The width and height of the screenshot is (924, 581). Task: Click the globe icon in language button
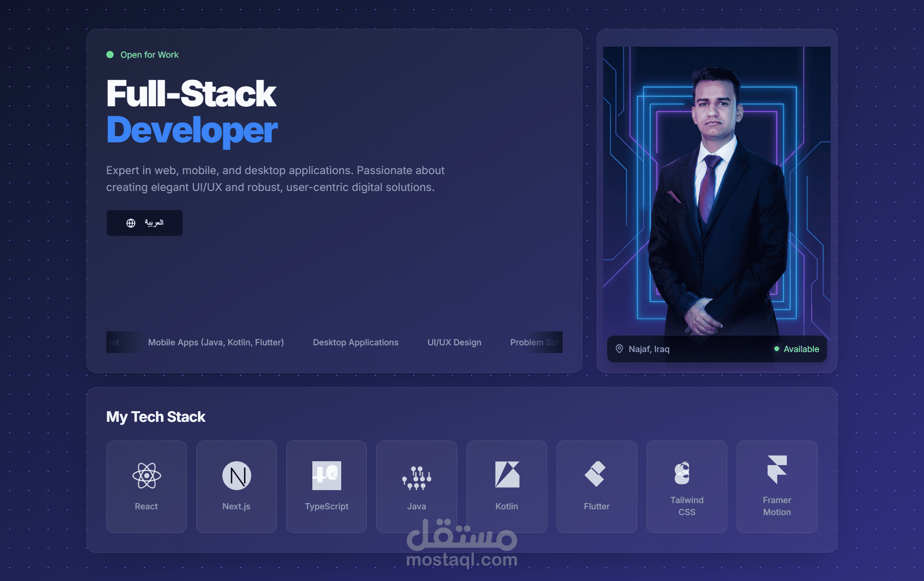coord(131,223)
